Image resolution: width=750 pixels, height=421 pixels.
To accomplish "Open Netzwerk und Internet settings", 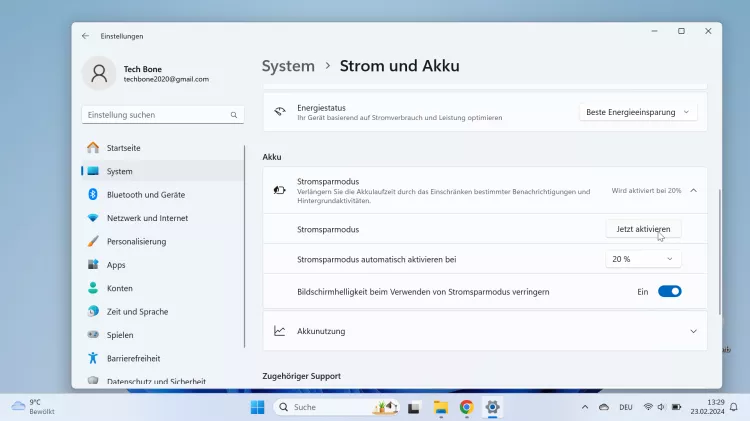I will point(163,218).
